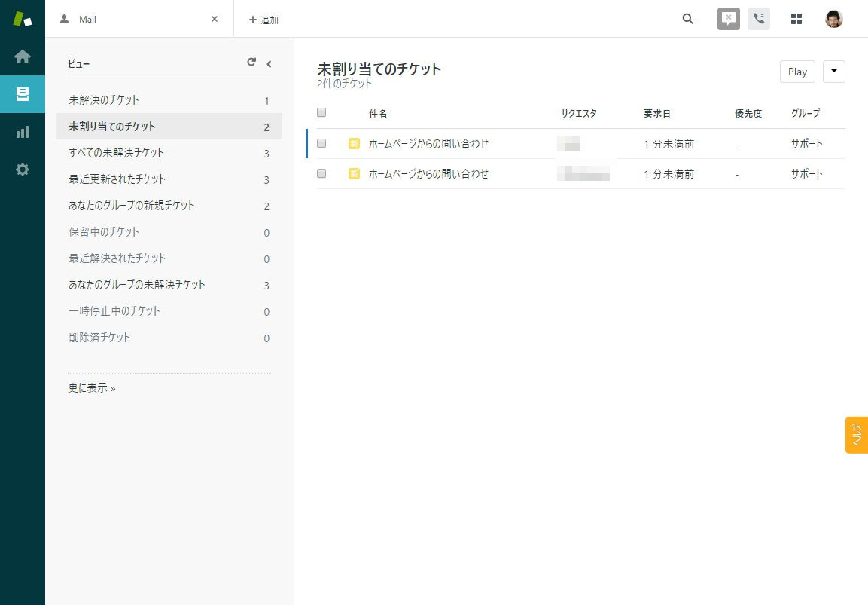Click the Home icon in sidebar

(x=23, y=57)
